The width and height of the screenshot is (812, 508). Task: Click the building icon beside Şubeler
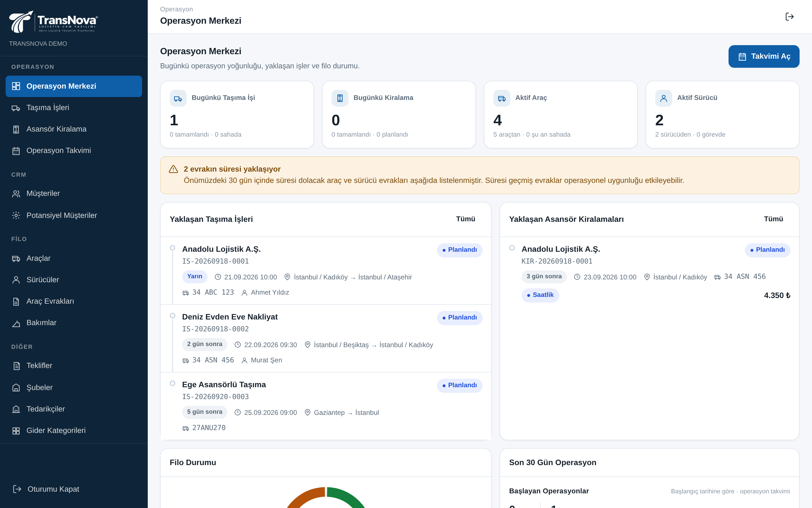coord(16,388)
